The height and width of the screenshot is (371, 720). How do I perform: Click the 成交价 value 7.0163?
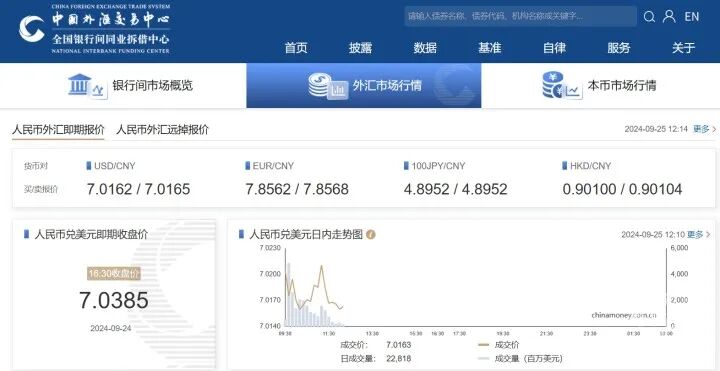point(399,345)
